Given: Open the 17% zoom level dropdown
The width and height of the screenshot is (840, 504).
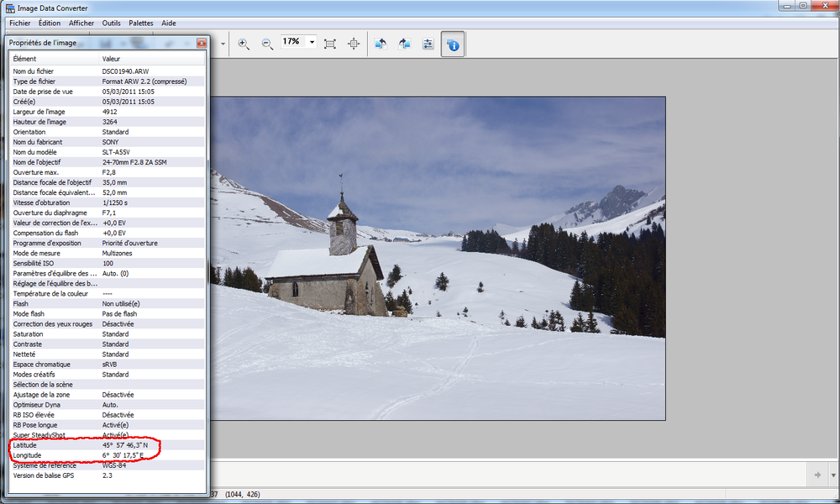Looking at the screenshot, I should (x=312, y=42).
